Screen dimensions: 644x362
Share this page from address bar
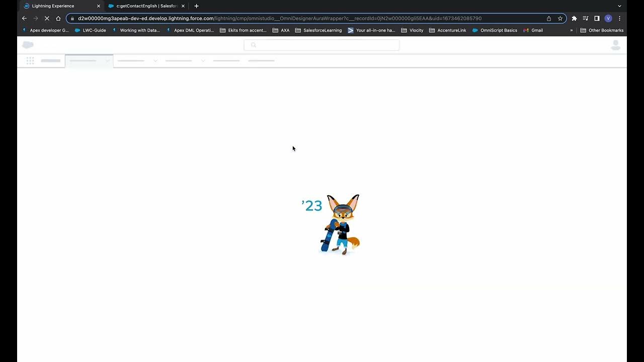(549, 18)
